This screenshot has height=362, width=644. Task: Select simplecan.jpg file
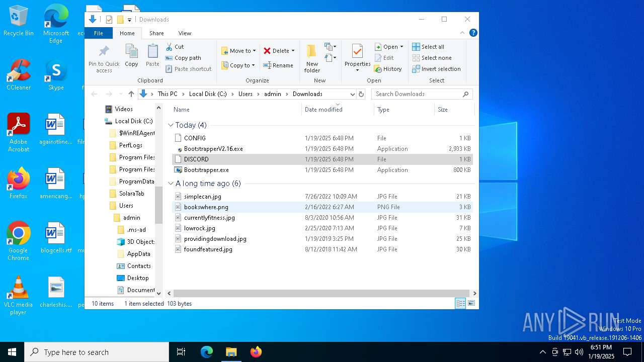pos(322,197)
